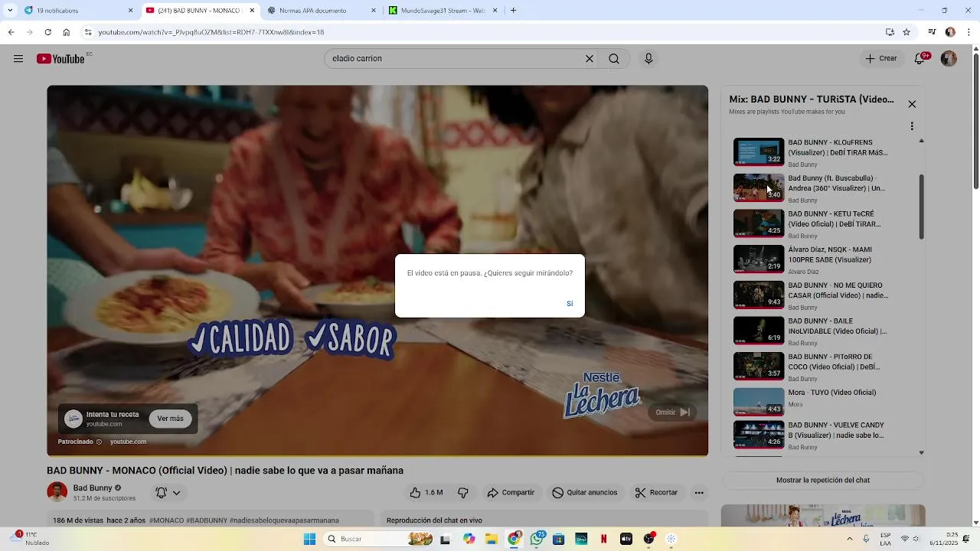Screen dimensions: 980x551
Task: Click the #MONACO hashtag link
Action: pos(167,520)
